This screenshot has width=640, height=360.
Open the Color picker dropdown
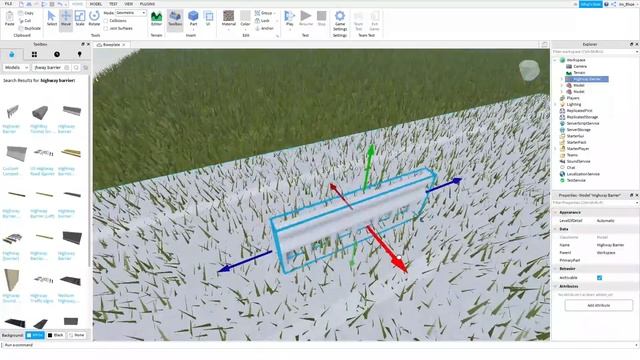coord(245,29)
